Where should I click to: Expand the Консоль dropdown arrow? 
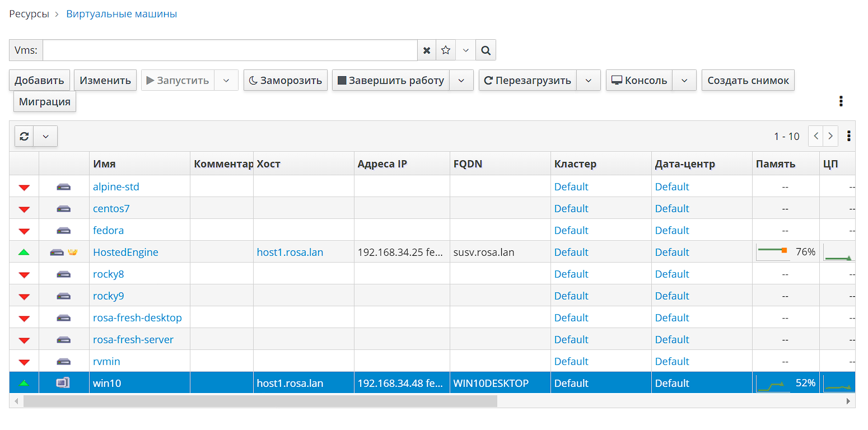(684, 81)
